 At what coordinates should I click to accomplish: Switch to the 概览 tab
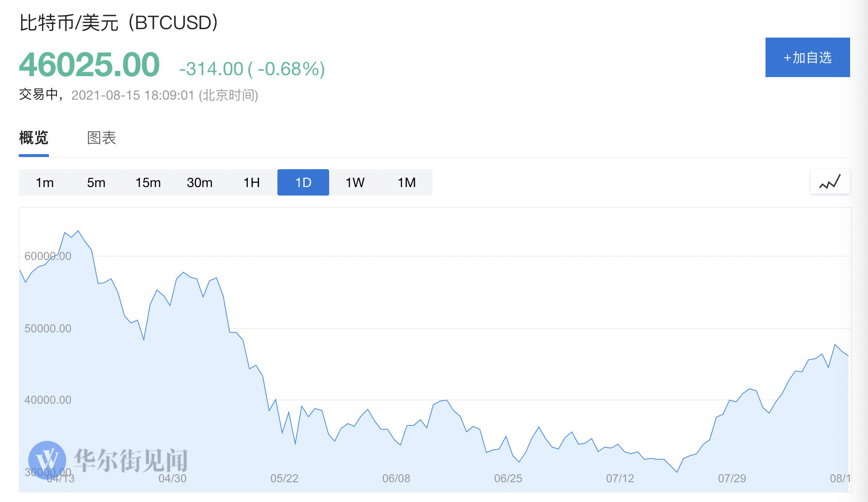pyautogui.click(x=34, y=138)
